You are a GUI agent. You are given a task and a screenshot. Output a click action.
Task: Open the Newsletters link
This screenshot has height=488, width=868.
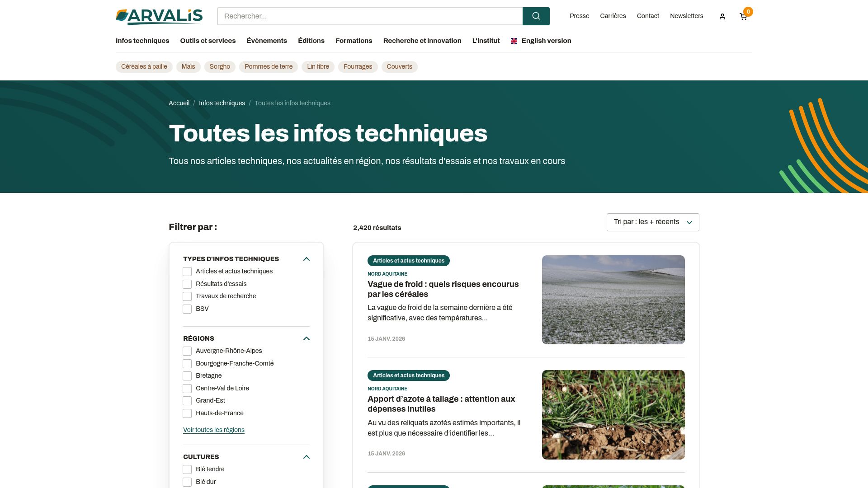click(686, 16)
